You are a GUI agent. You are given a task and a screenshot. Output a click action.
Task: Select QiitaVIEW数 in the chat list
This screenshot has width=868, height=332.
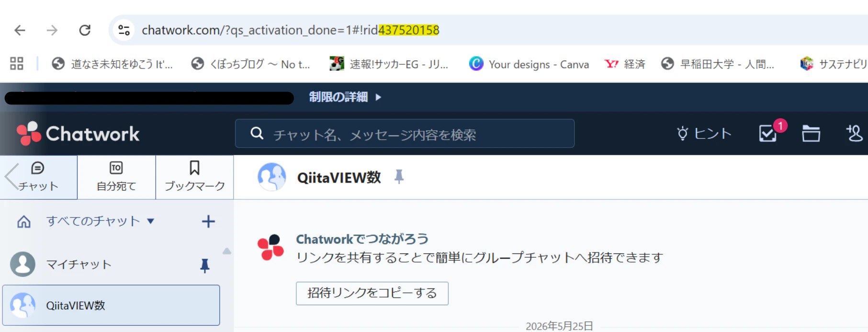click(111, 305)
